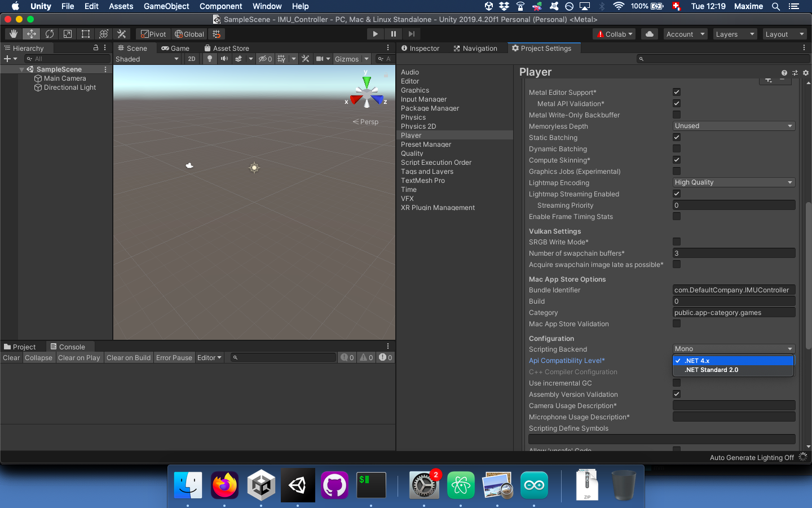
Task: Open Scripting Backend Mono dropdown
Action: [734, 349]
